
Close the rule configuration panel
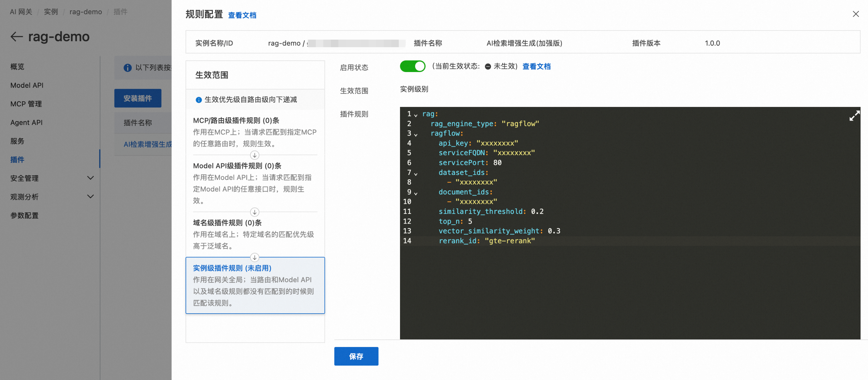pos(855,14)
